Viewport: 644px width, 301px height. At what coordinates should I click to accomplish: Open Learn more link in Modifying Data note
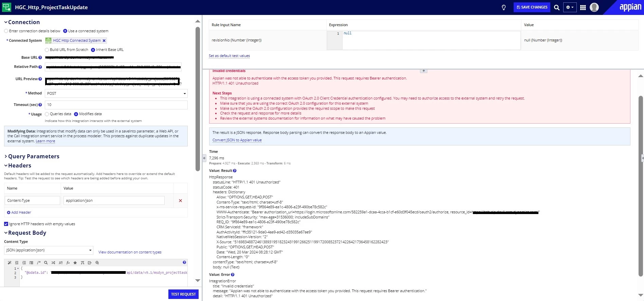pos(45,141)
